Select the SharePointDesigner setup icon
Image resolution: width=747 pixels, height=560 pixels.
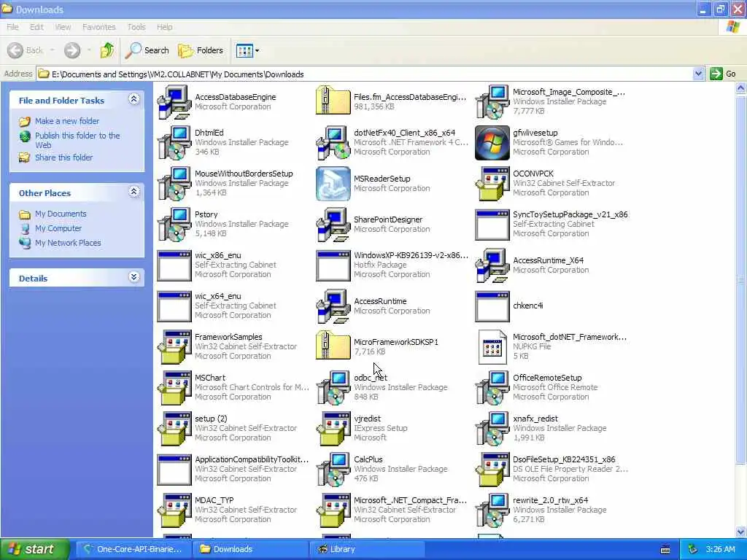333,225
